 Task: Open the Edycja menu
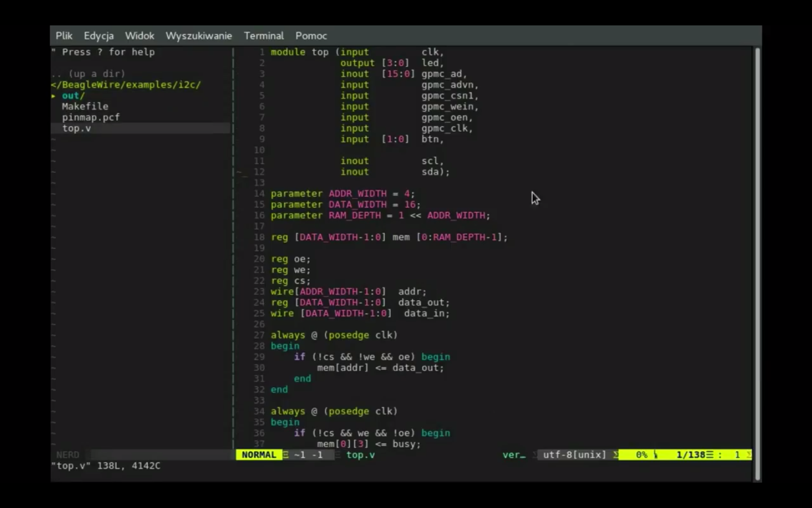(99, 36)
